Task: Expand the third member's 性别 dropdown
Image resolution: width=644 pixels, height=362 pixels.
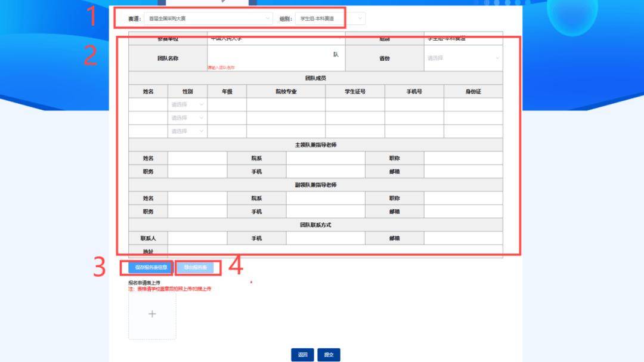Action: (x=186, y=131)
